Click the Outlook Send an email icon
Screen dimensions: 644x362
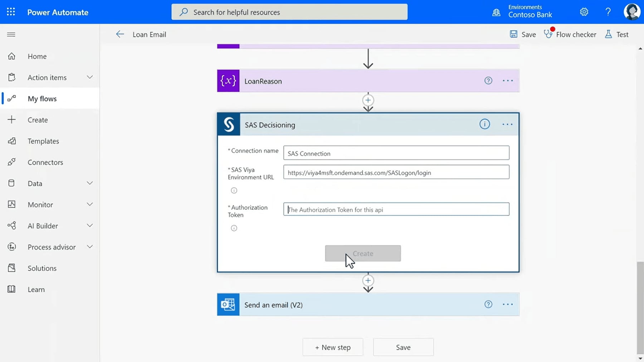[x=228, y=304]
